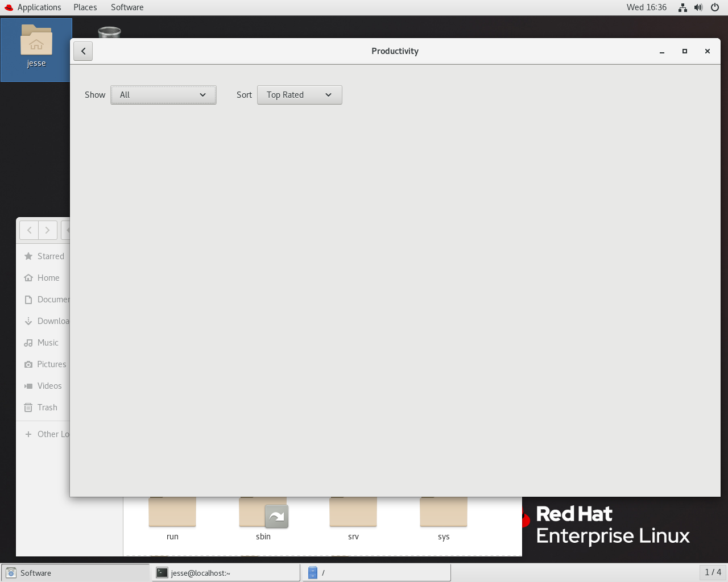Click the network status icon

coord(682,7)
